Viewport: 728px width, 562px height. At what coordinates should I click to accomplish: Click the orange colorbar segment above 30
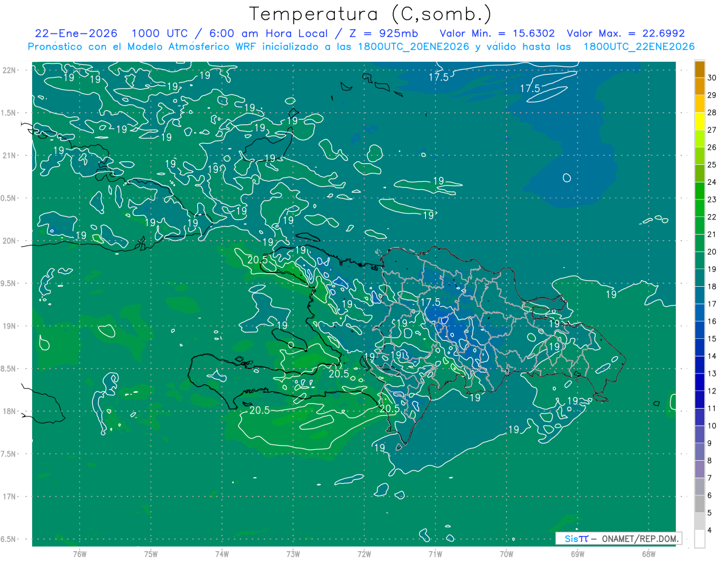tap(699, 69)
